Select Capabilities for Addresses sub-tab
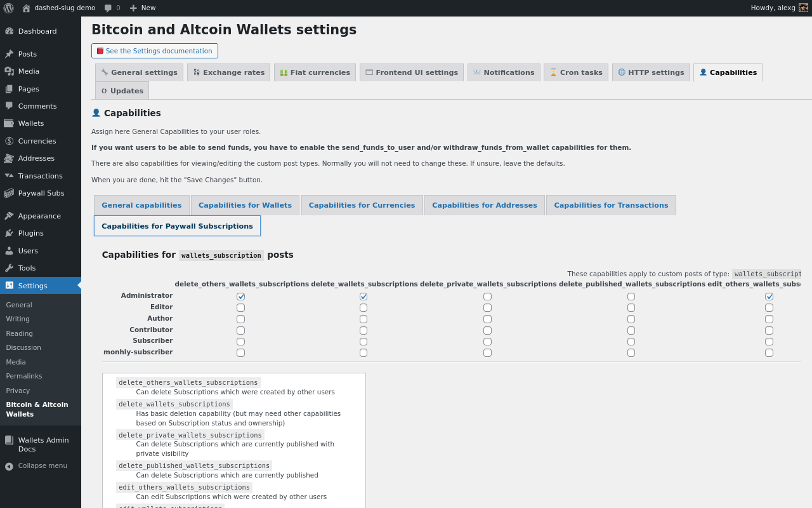This screenshot has height=508, width=812. click(485, 205)
